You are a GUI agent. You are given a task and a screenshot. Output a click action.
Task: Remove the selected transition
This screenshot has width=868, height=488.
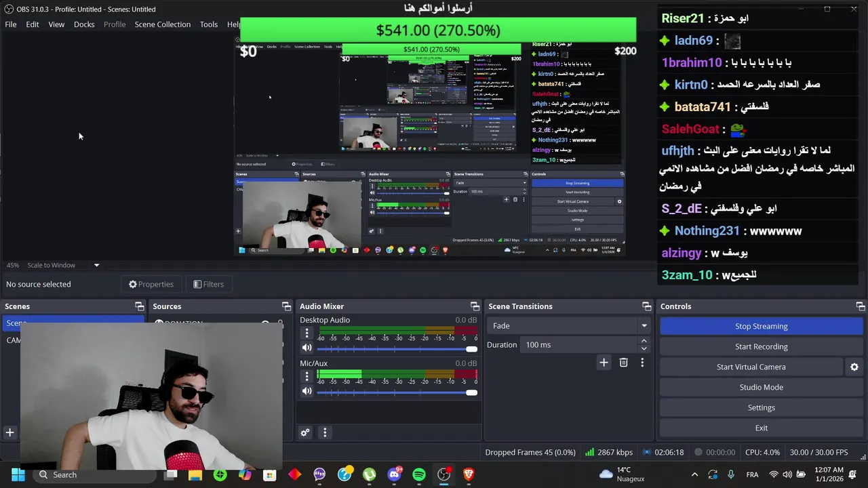point(623,363)
